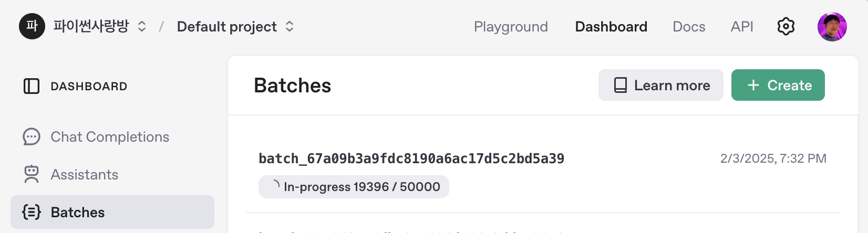Expand the Default project switcher
This screenshot has width=868, height=233.
pos(290,26)
